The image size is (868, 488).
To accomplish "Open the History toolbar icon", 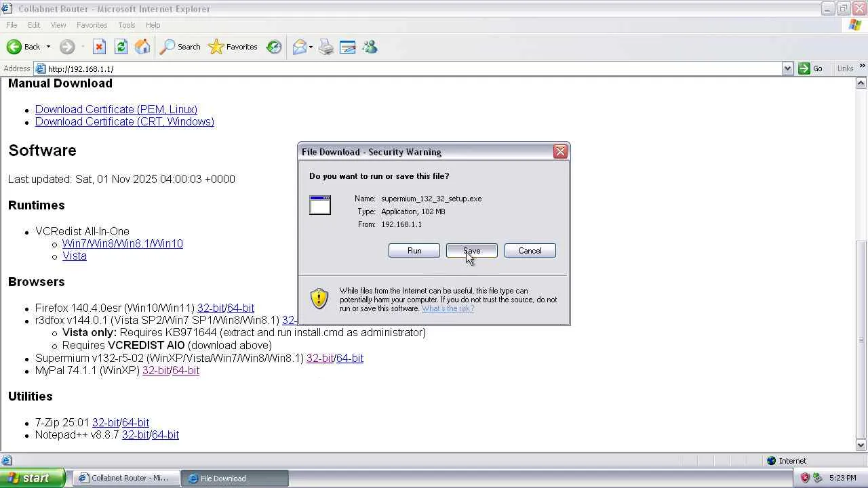I will click(274, 47).
